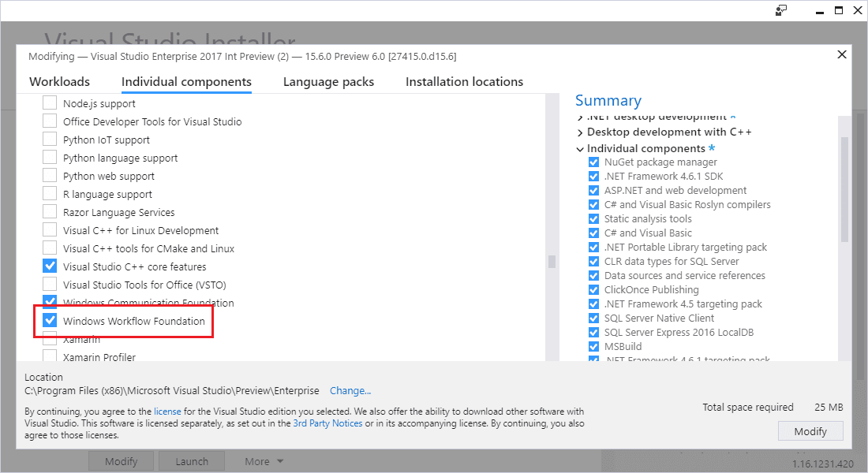
Task: Switch to the Workloads tab
Action: pos(59,82)
